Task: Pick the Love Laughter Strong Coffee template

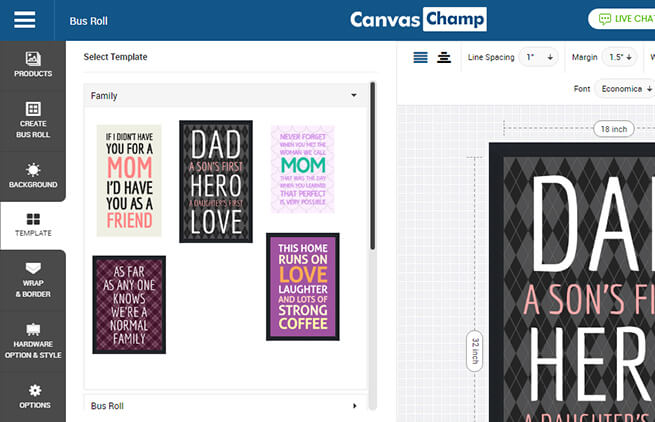Action: click(302, 286)
